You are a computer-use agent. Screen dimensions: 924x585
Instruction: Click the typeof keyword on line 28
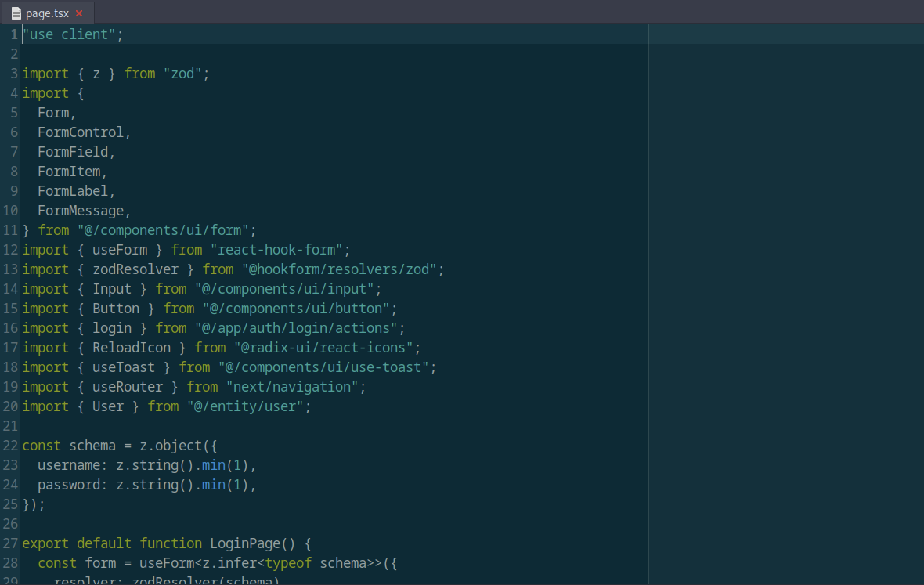coord(288,563)
